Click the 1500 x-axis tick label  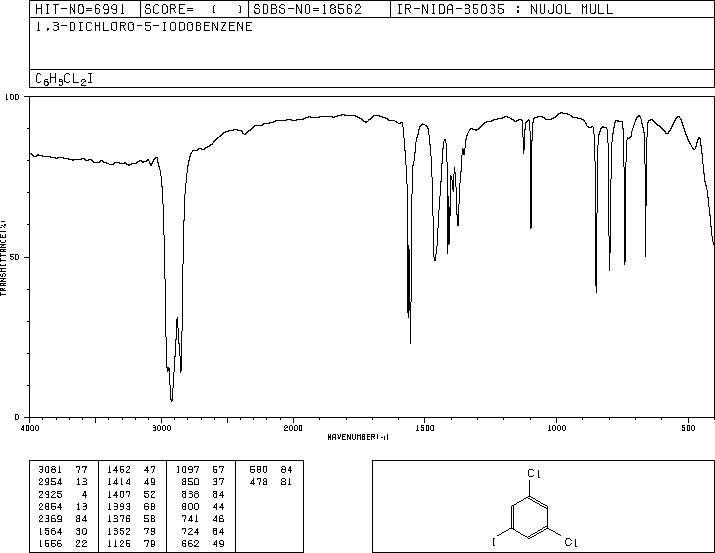425,428
